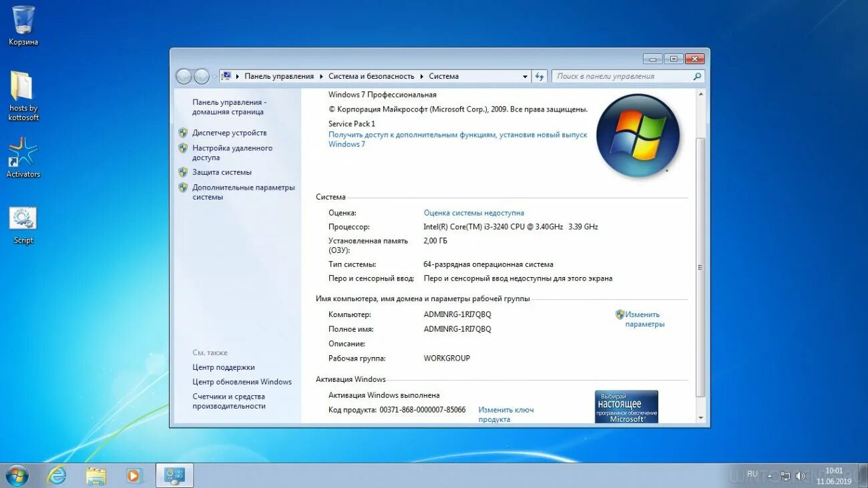Open Windows Media Player from the taskbar
868x488 pixels.
[x=135, y=475]
